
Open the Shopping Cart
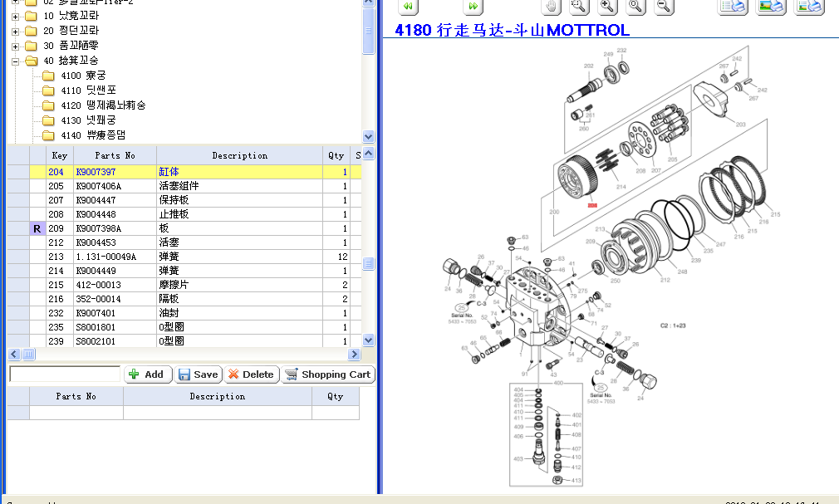pyautogui.click(x=327, y=374)
